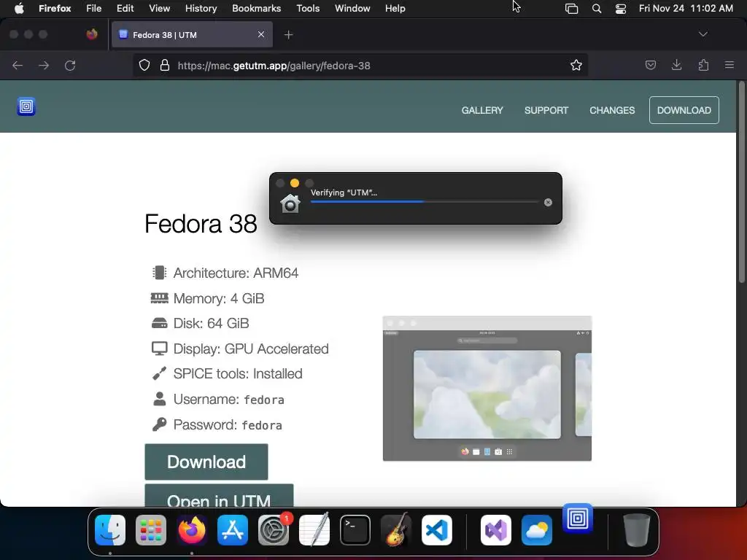Show Firefox downloads panel
This screenshot has height=560, width=747.
676,65
